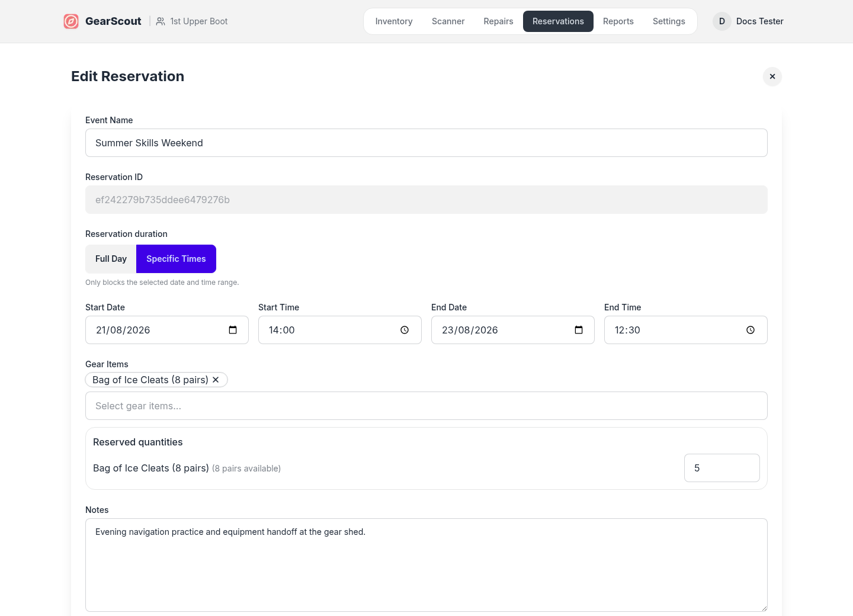
Task: Open the End Time clock picker icon
Action: tap(751, 330)
